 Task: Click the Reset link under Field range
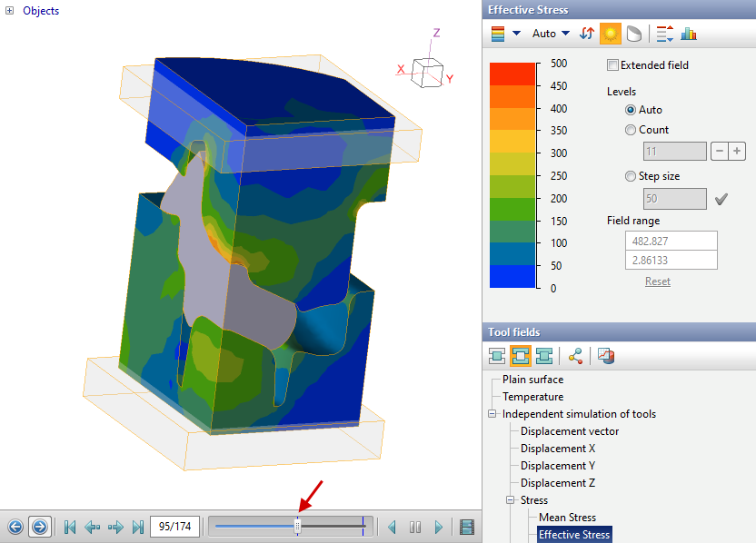pyautogui.click(x=658, y=281)
